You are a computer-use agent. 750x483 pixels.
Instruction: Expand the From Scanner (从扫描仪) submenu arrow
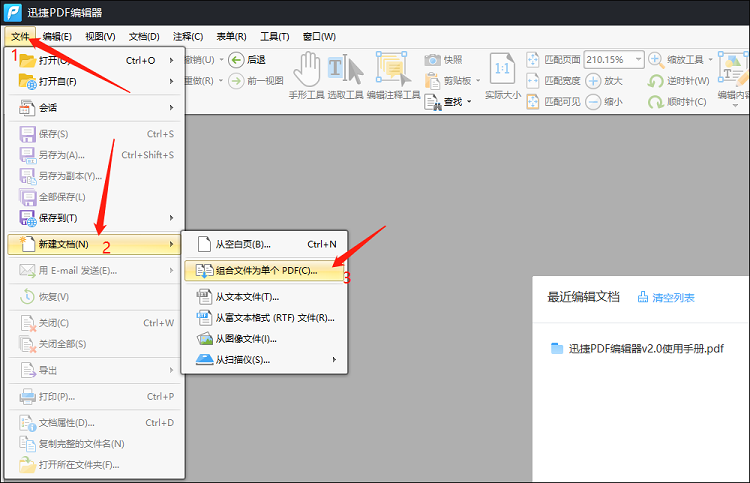(334, 360)
